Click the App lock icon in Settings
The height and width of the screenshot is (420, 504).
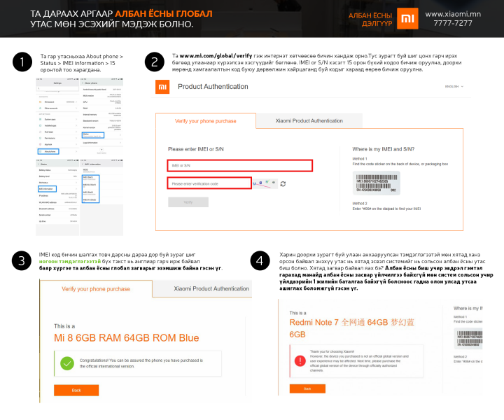coord(40,145)
